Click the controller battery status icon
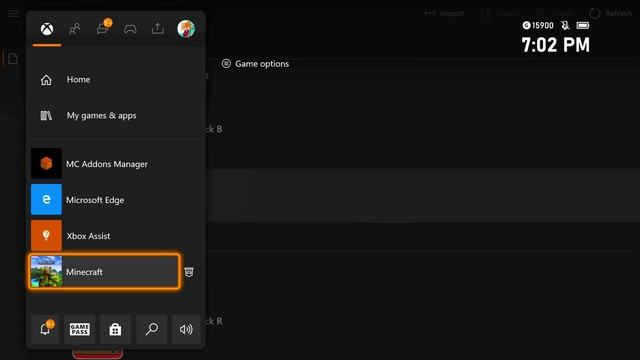Screen dimensions: 640x360 tap(583, 25)
